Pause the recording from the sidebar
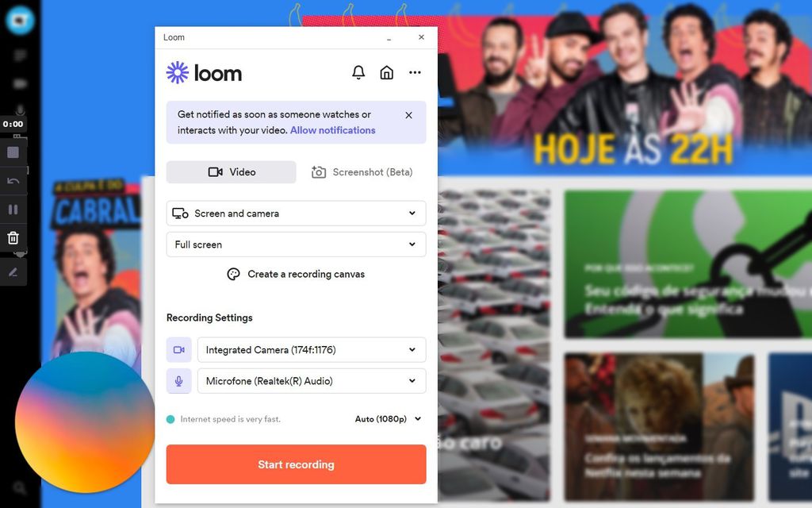 click(13, 210)
